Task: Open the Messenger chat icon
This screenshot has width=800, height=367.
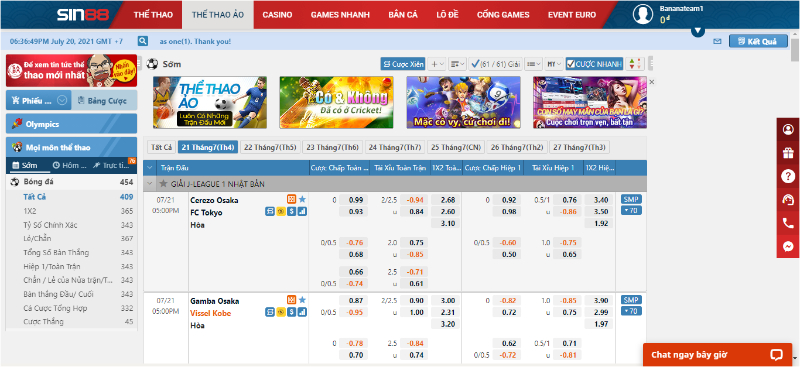Action: click(x=788, y=247)
